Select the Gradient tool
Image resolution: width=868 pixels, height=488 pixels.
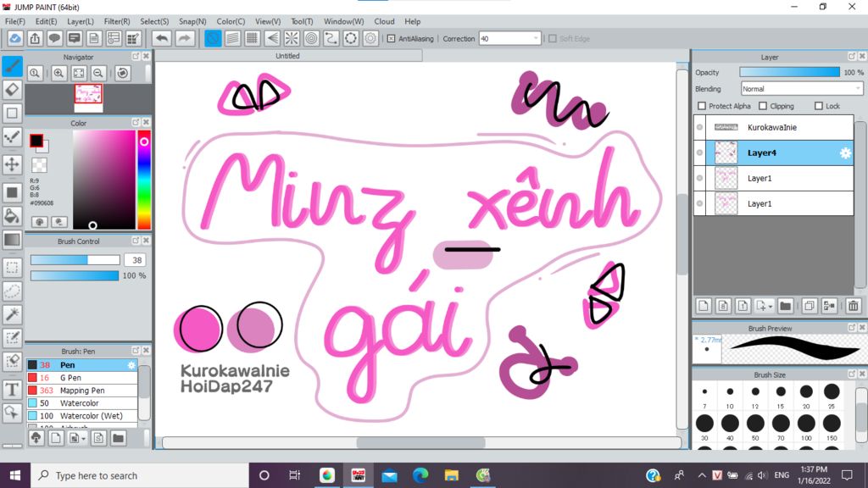[12, 240]
